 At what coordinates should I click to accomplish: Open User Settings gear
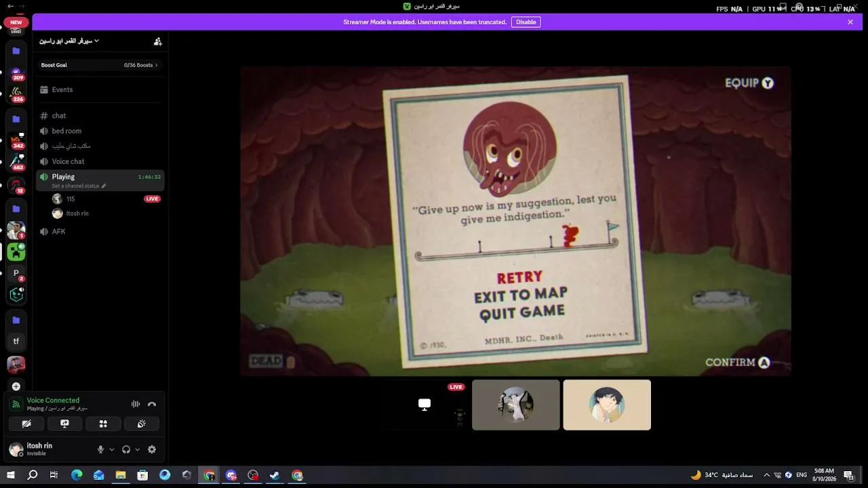click(x=152, y=449)
